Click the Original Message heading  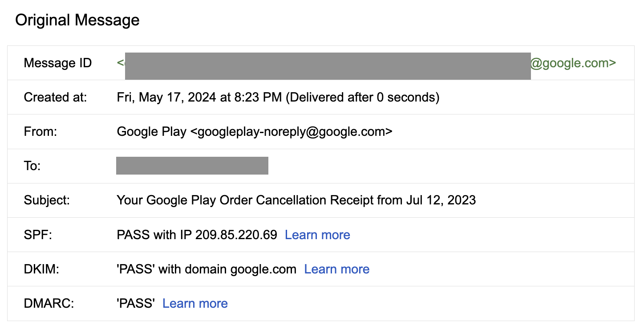point(77,20)
